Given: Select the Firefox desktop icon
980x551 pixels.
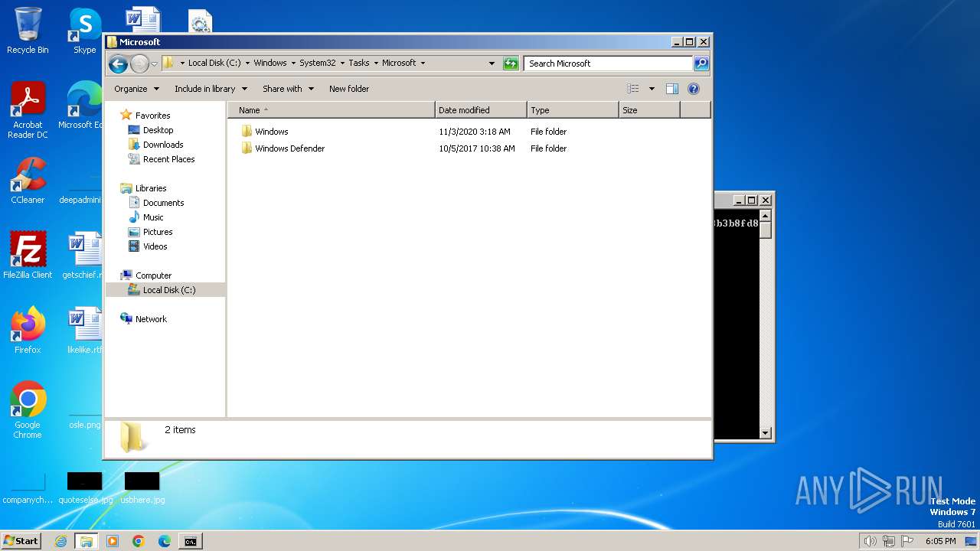Looking at the screenshot, I should point(28,331).
